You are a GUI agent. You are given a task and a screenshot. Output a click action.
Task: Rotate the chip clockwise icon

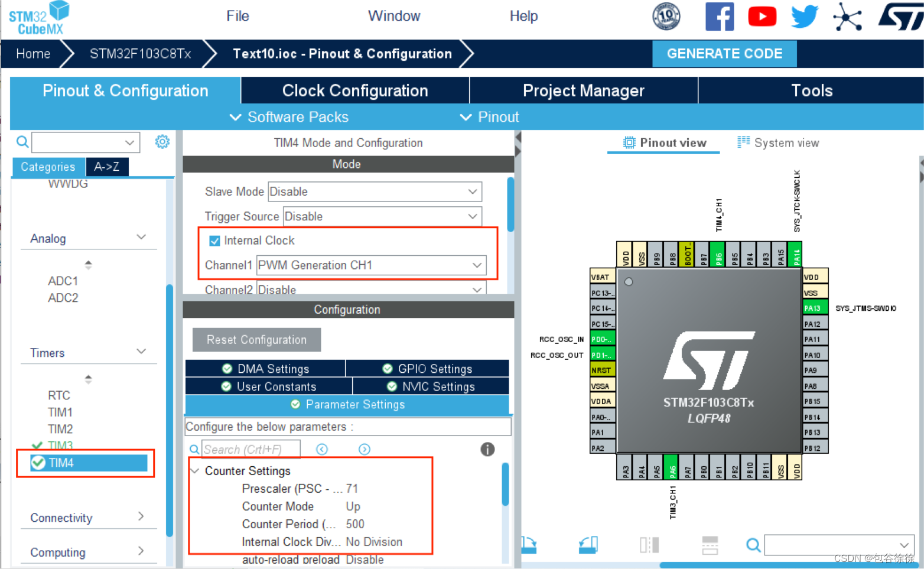pos(529,545)
